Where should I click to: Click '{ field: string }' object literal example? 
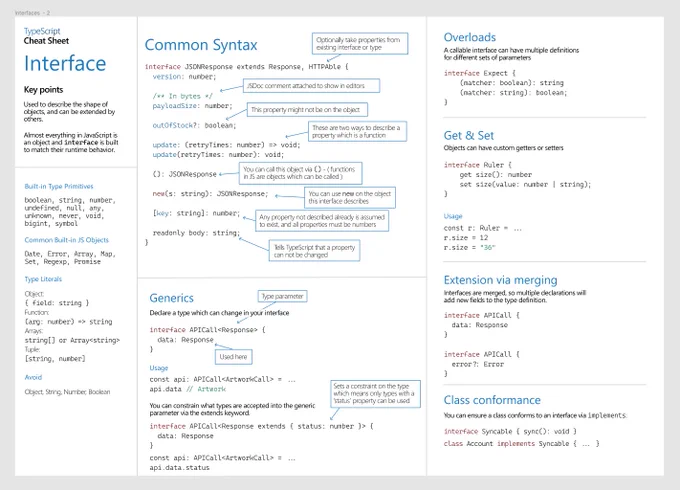(x=57, y=303)
